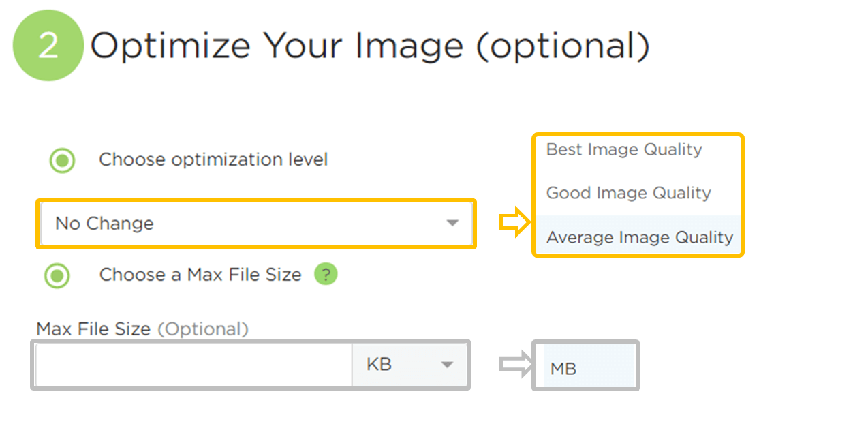Click in the Max File Size text field
868x426 pixels.
click(x=193, y=365)
